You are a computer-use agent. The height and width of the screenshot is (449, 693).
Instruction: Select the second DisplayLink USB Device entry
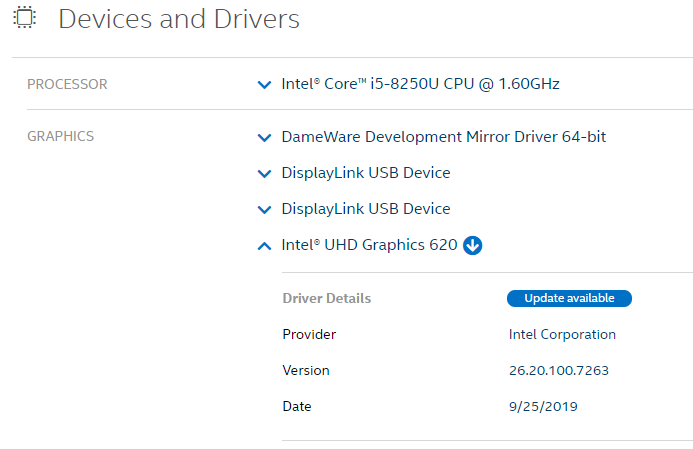366,209
